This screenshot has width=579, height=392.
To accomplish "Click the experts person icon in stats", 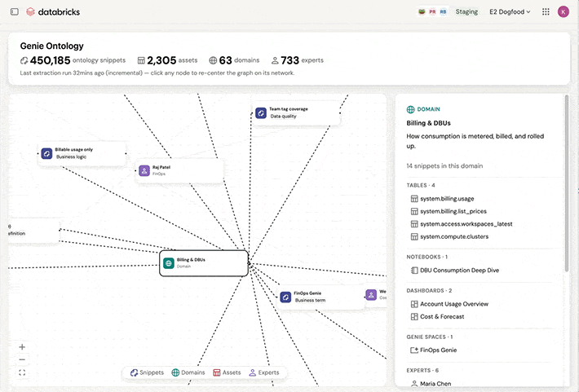I will pos(275,60).
